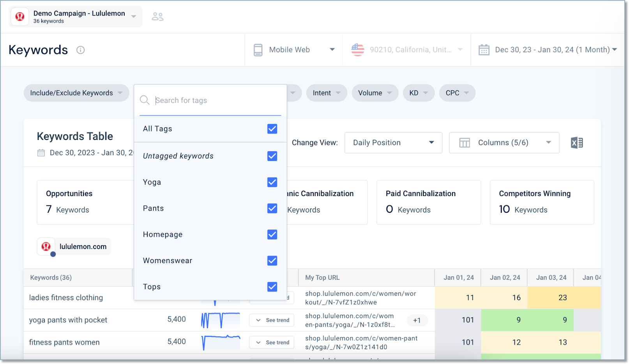This screenshot has height=364, width=629.
Task: Open URL shop.lululemon.com/c/women/workout
Action: click(360, 298)
